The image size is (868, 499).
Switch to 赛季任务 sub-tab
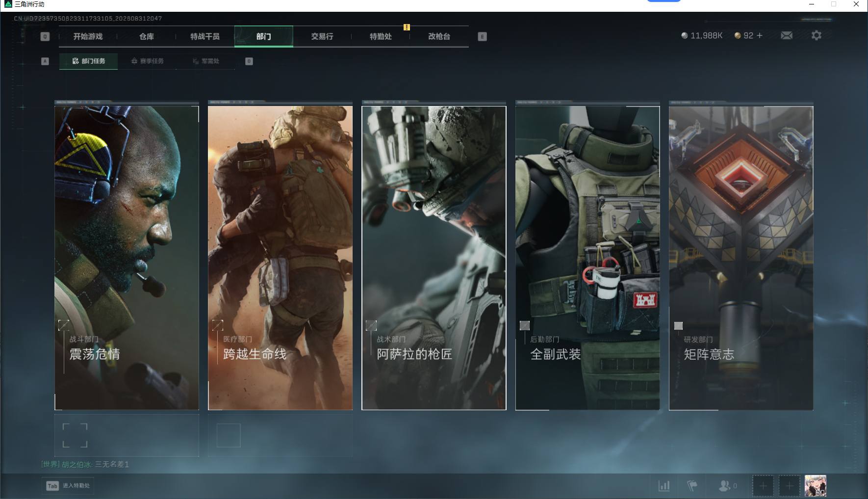147,61
